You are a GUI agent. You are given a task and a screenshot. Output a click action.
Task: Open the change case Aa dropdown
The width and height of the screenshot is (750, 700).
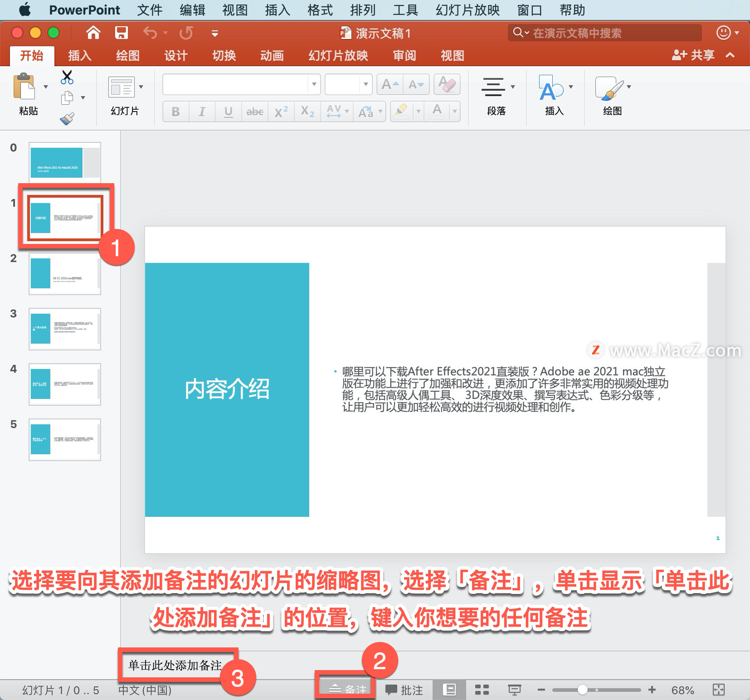tap(370, 112)
